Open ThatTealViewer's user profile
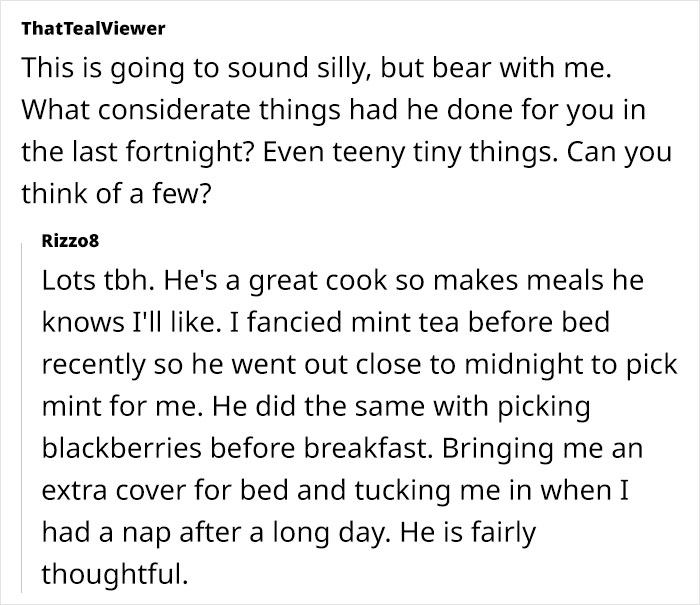The width and height of the screenshot is (700, 605). point(92,29)
